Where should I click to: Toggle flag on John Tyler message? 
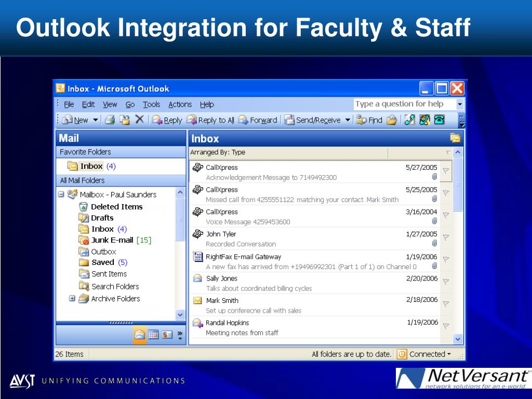point(446,237)
